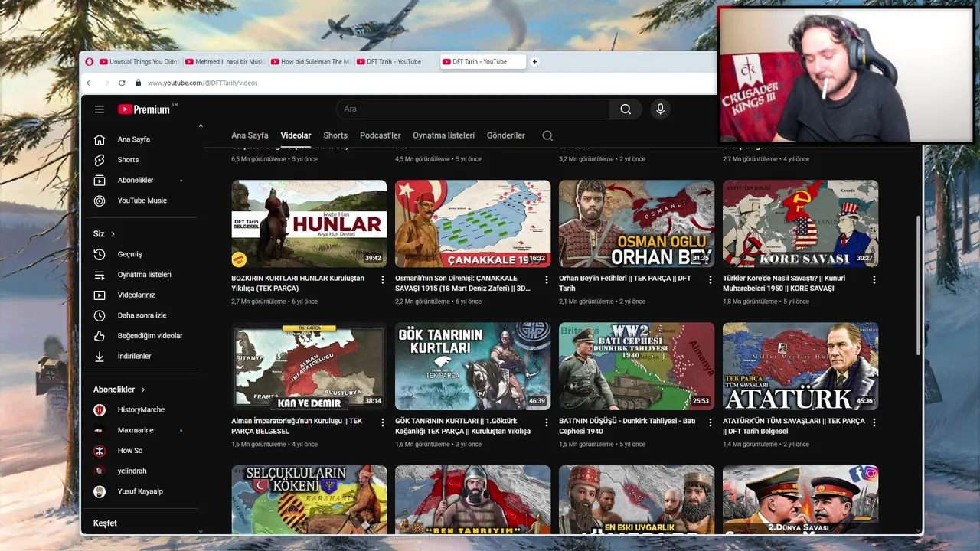Open channel Oynatma listeleri tab
The width and height of the screenshot is (980, 551).
point(444,135)
